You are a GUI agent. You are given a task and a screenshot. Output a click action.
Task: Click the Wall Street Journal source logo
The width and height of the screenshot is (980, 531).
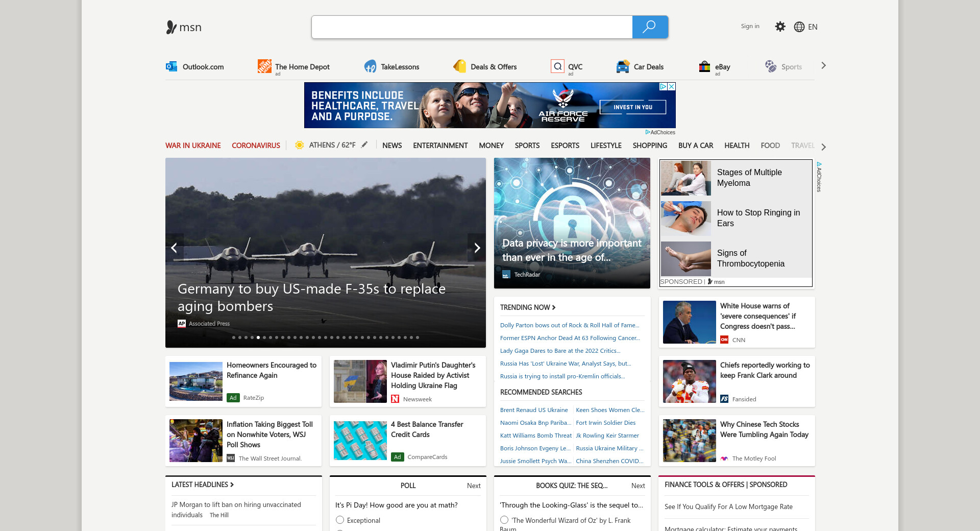231,458
